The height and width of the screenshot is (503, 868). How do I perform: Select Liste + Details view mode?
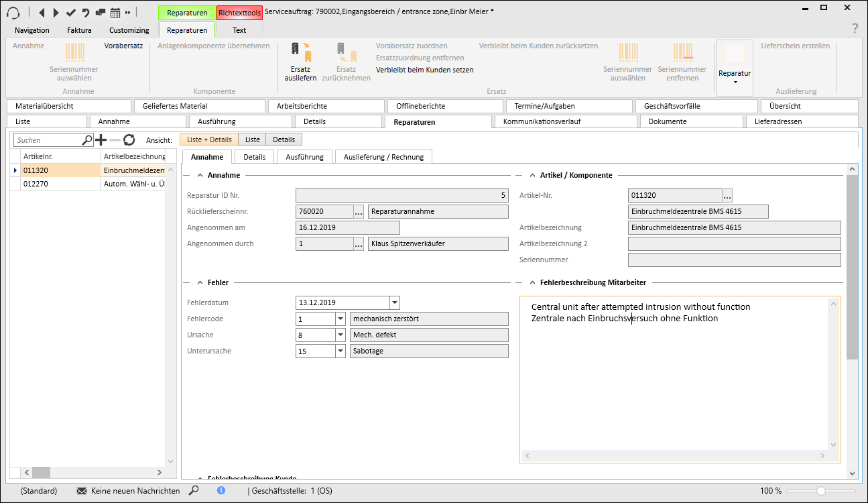pos(209,139)
